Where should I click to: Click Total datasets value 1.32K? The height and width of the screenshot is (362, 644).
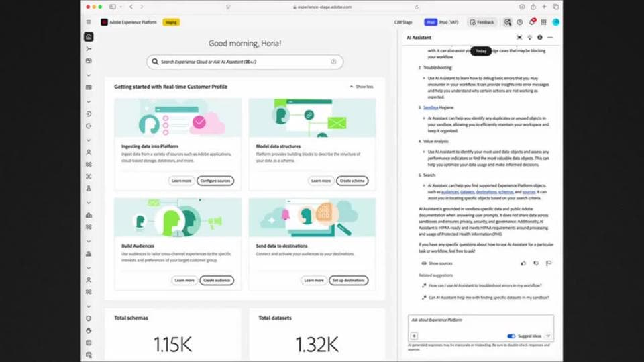click(x=317, y=345)
